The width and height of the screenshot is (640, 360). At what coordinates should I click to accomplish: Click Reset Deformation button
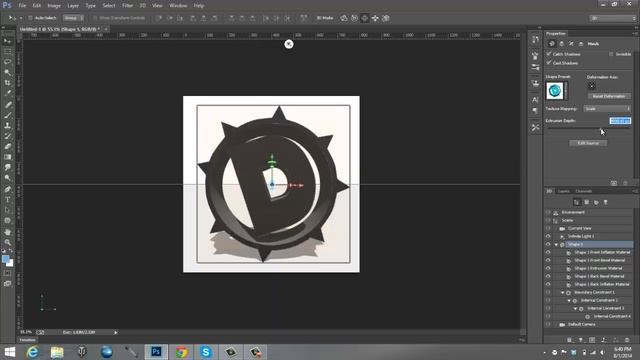click(609, 96)
